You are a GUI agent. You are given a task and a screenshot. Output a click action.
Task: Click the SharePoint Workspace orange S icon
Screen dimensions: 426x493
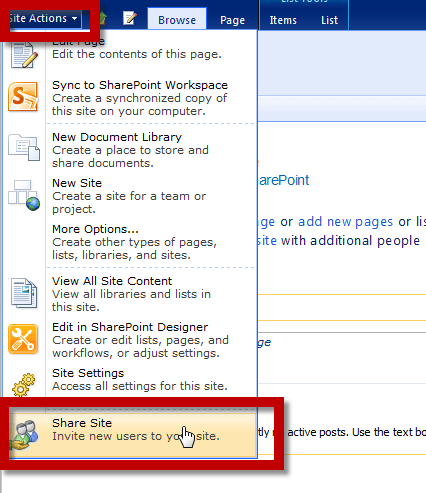tap(23, 97)
